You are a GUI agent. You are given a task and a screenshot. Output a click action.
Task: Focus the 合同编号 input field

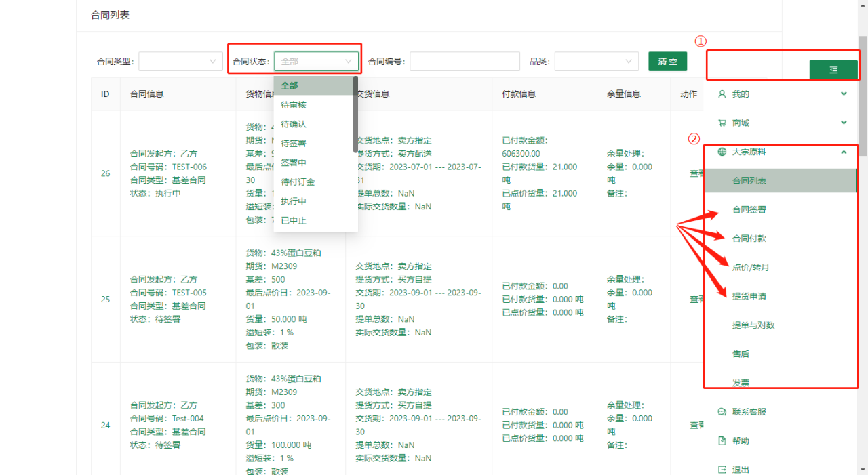point(465,61)
